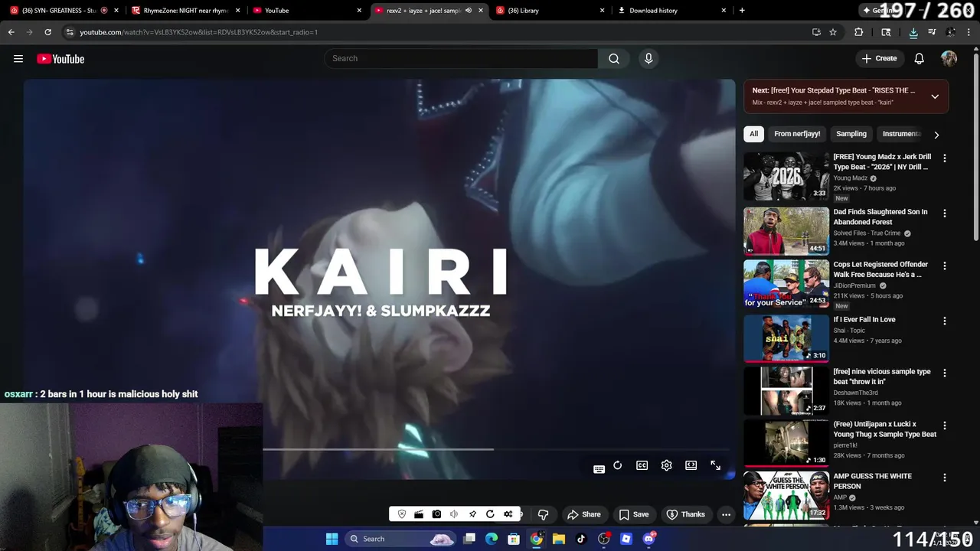Start voice search with microphone icon
The image size is (980, 551).
pyautogui.click(x=648, y=59)
